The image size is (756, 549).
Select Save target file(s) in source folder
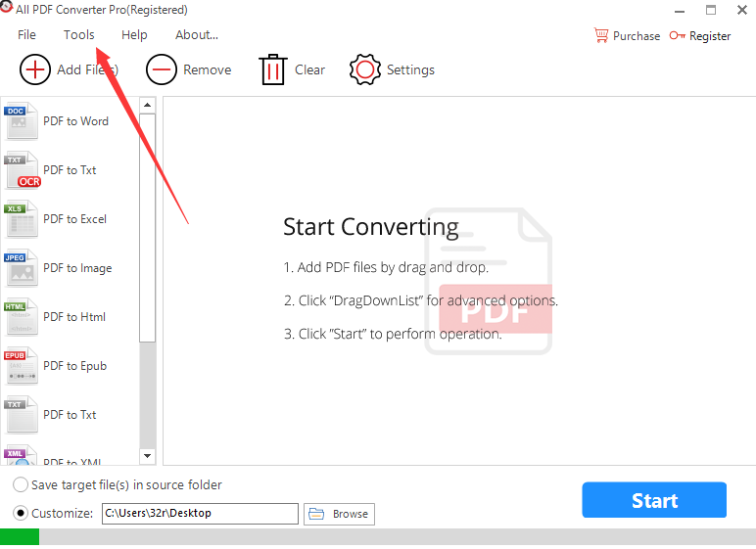(21, 484)
